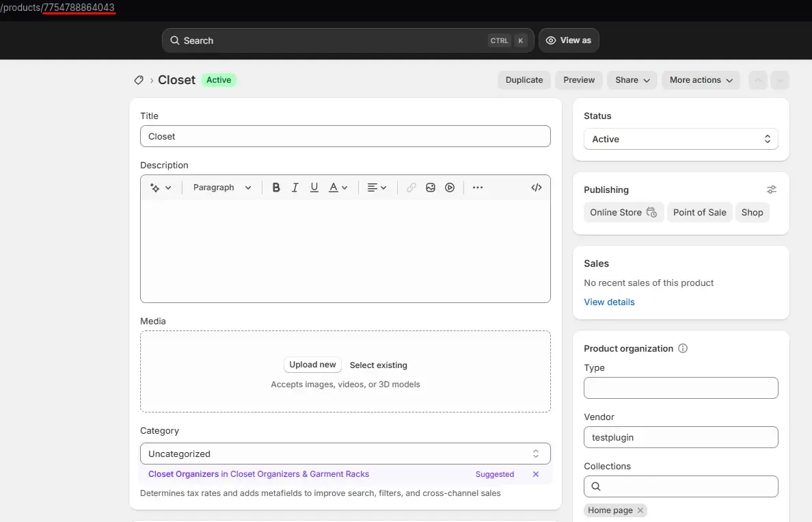812x522 pixels.
Task: Open the Paragraph style dropdown
Action: tap(220, 187)
